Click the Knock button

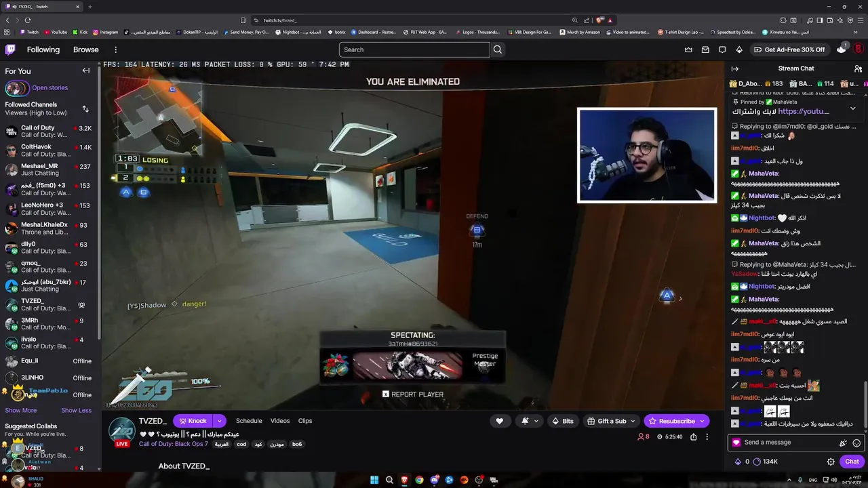193,421
